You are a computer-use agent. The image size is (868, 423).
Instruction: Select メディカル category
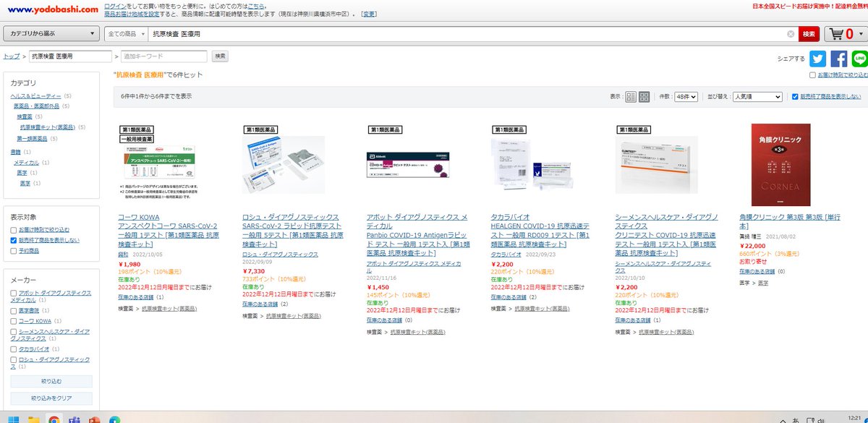coord(26,163)
